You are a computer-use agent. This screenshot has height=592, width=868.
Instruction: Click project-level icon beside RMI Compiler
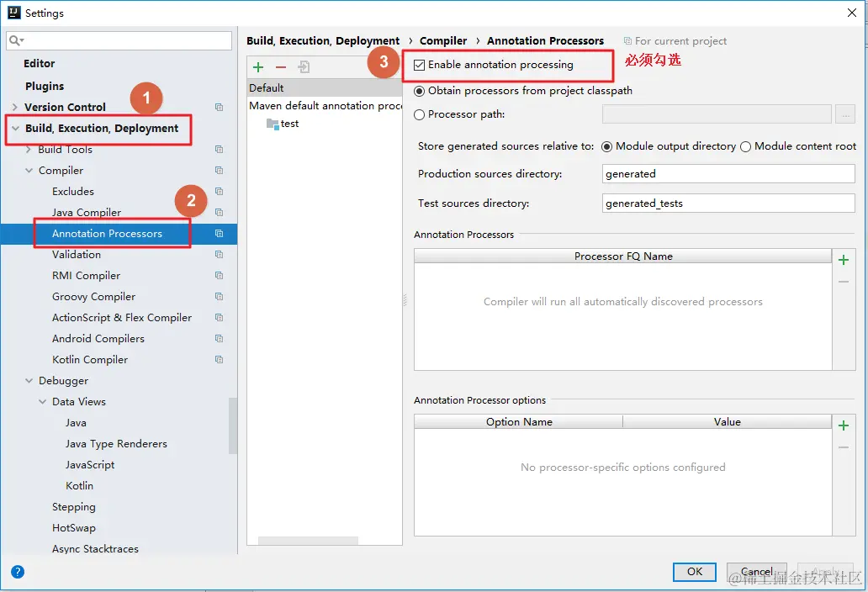[x=220, y=276]
